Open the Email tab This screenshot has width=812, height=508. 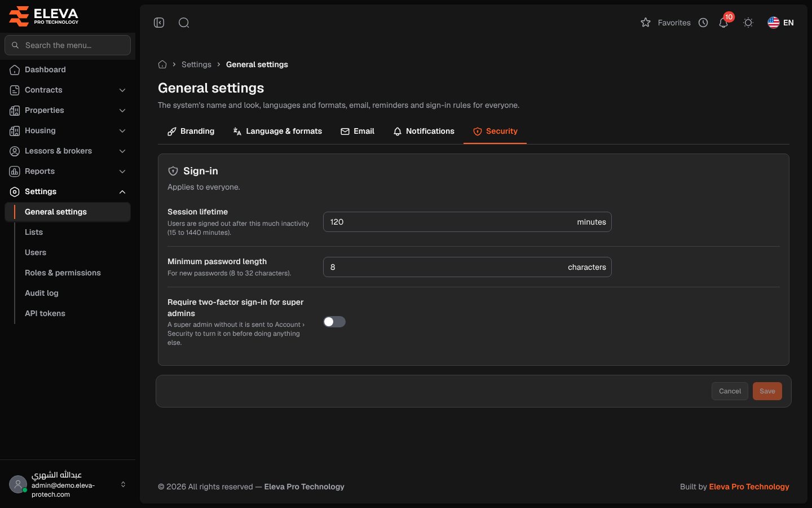[358, 131]
